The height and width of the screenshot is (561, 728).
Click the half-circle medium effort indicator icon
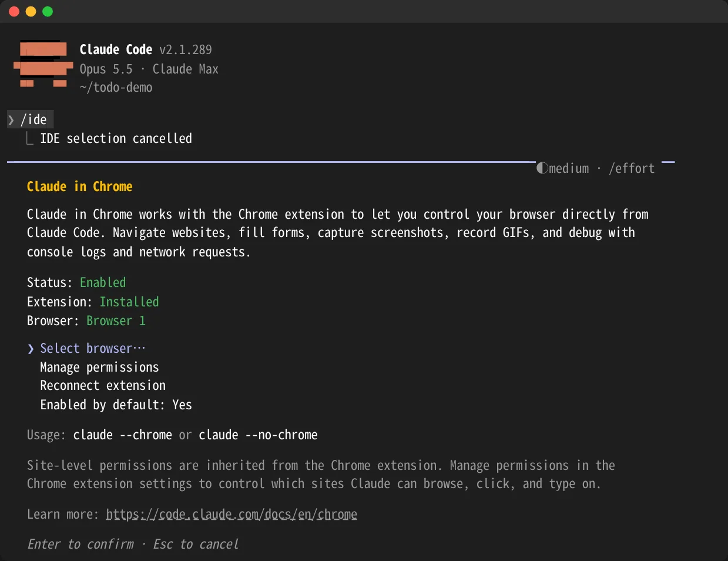542,168
